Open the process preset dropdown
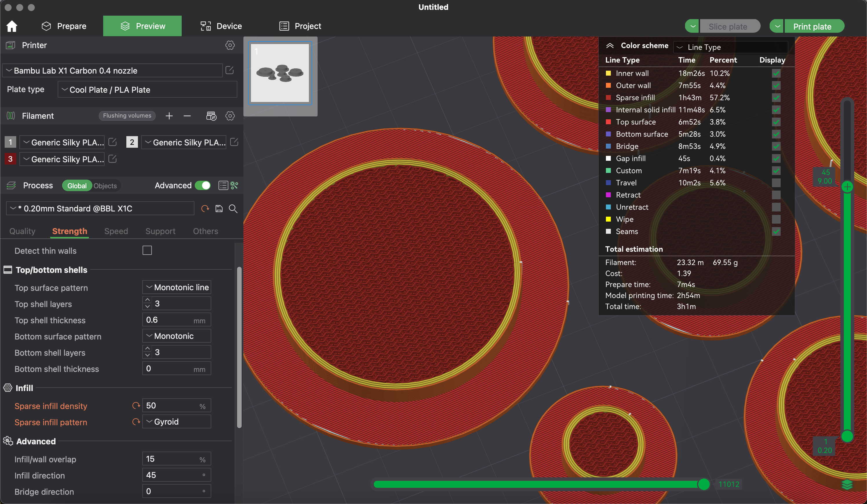This screenshot has width=867, height=504. pos(100,208)
